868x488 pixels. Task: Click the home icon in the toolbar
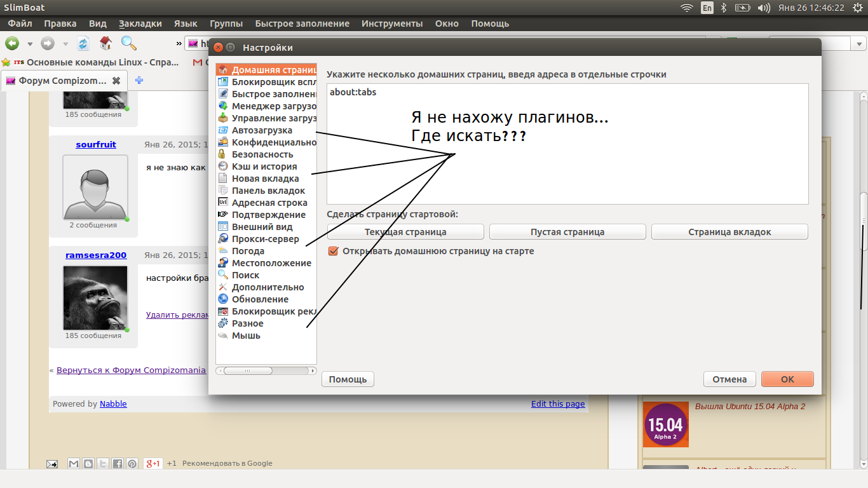(105, 43)
